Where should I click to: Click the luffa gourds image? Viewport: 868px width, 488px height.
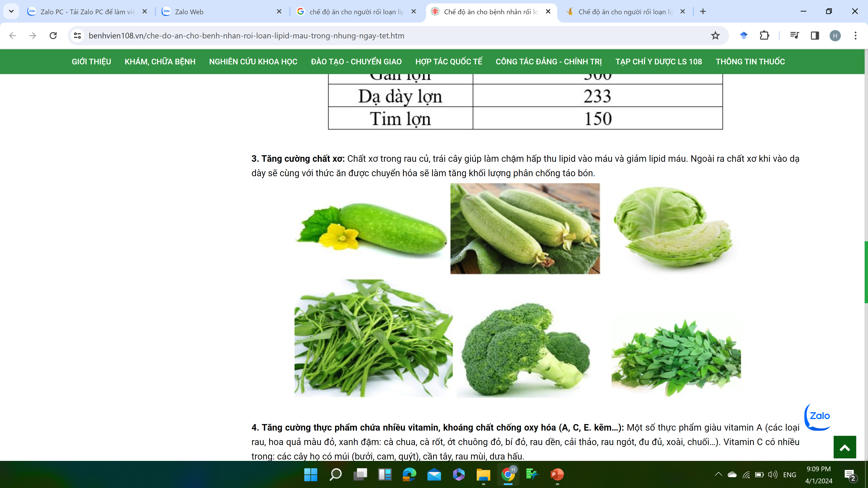(x=525, y=229)
